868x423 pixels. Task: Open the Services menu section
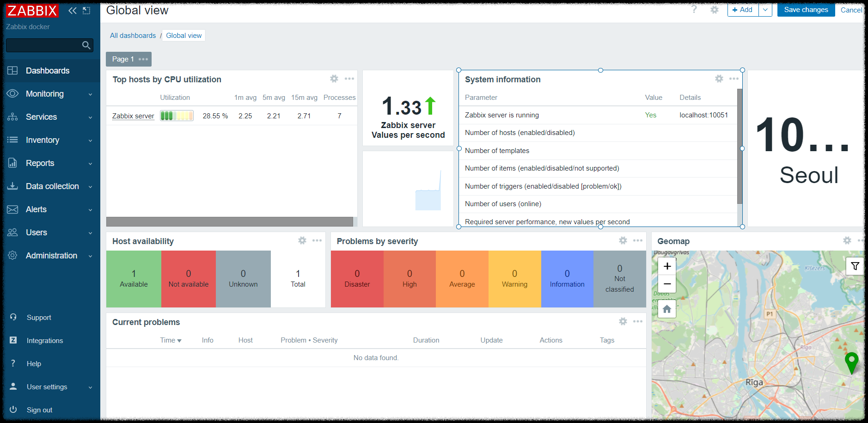point(50,117)
